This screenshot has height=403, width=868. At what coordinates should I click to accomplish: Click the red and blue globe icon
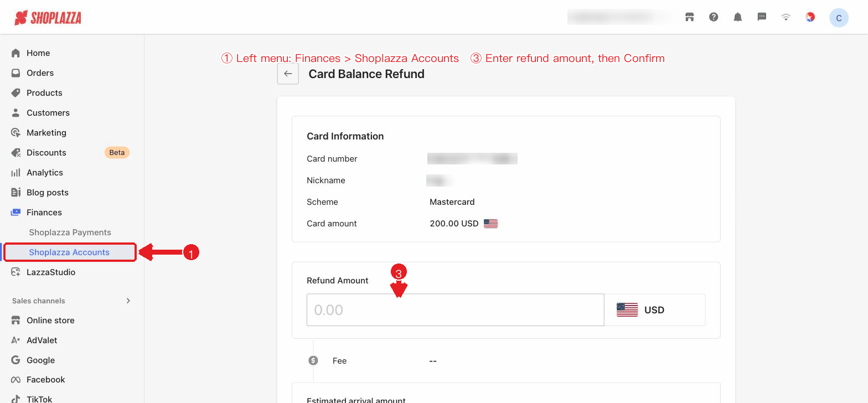(x=810, y=17)
